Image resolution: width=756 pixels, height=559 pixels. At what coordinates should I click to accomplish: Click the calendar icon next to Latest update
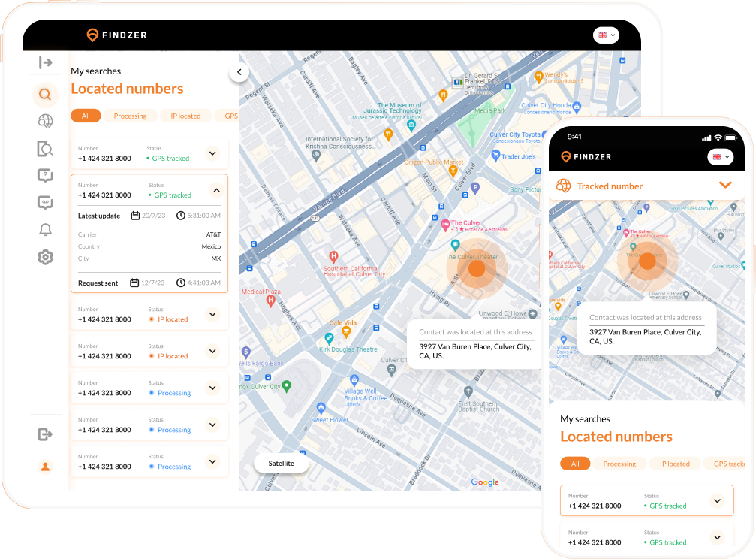[x=135, y=216]
